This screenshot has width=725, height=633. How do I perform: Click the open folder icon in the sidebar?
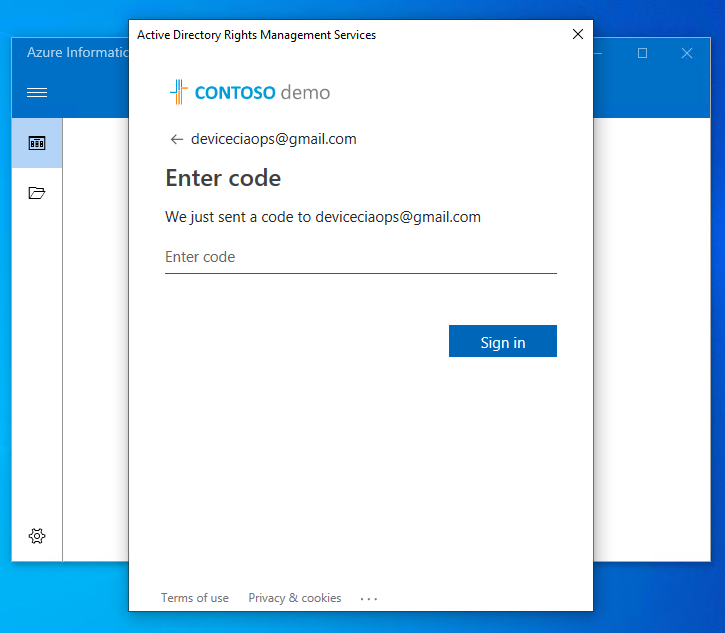tap(37, 193)
